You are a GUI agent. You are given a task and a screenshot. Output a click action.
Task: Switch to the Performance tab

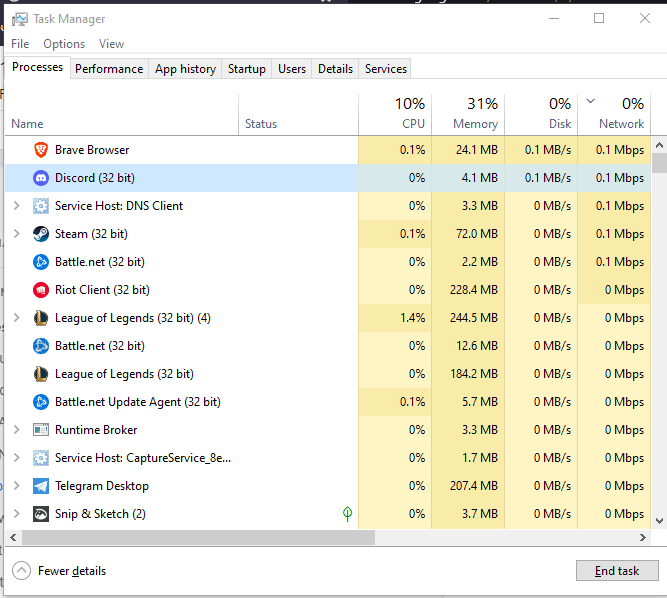click(x=109, y=69)
